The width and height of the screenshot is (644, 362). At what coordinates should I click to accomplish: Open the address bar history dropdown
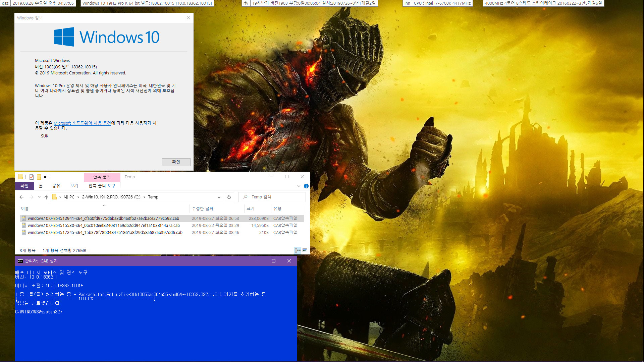coord(219,197)
